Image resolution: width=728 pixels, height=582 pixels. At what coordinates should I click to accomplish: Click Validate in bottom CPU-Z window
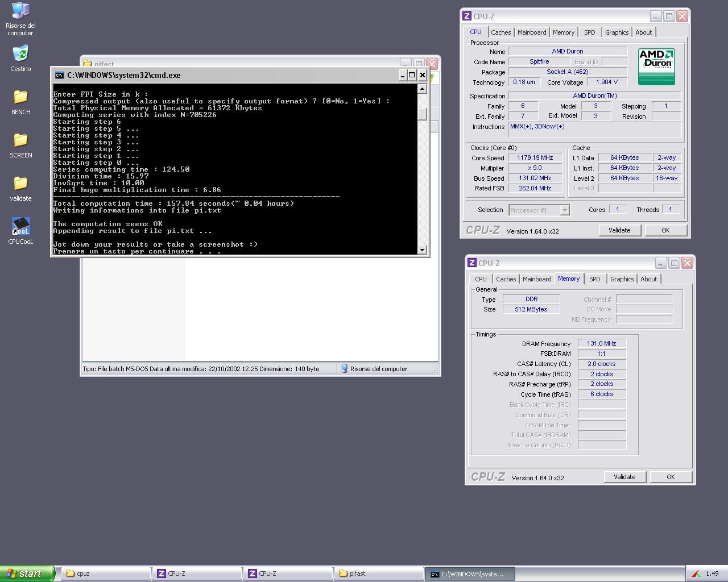[624, 477]
